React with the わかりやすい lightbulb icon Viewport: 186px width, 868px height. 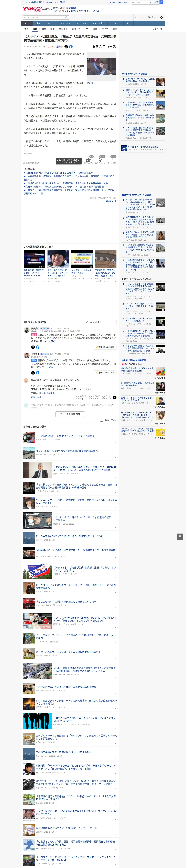pyautogui.click(x=100, y=160)
